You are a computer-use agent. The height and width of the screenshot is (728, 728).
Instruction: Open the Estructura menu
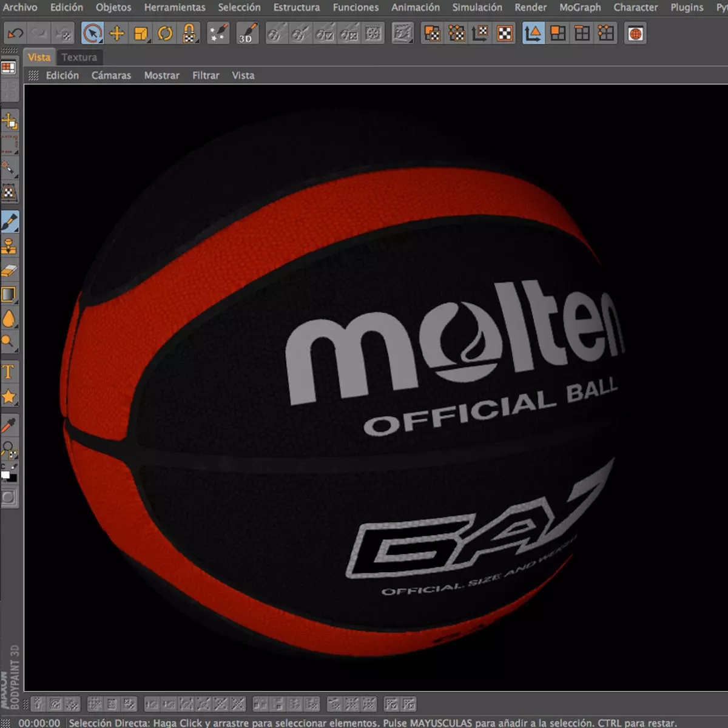297,7
